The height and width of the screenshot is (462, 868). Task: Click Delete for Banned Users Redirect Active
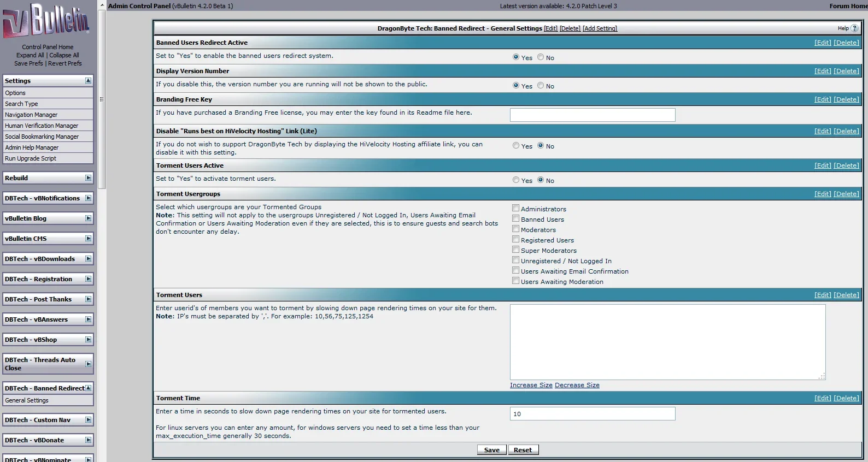846,43
